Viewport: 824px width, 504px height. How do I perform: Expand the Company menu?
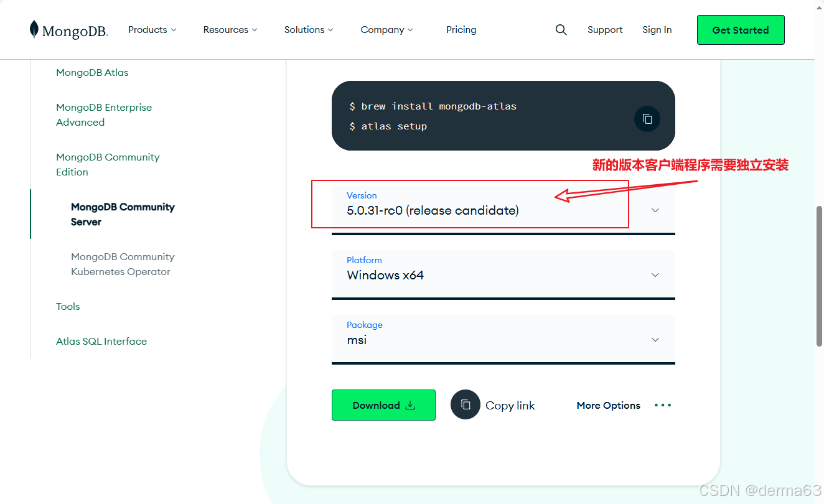pyautogui.click(x=386, y=30)
